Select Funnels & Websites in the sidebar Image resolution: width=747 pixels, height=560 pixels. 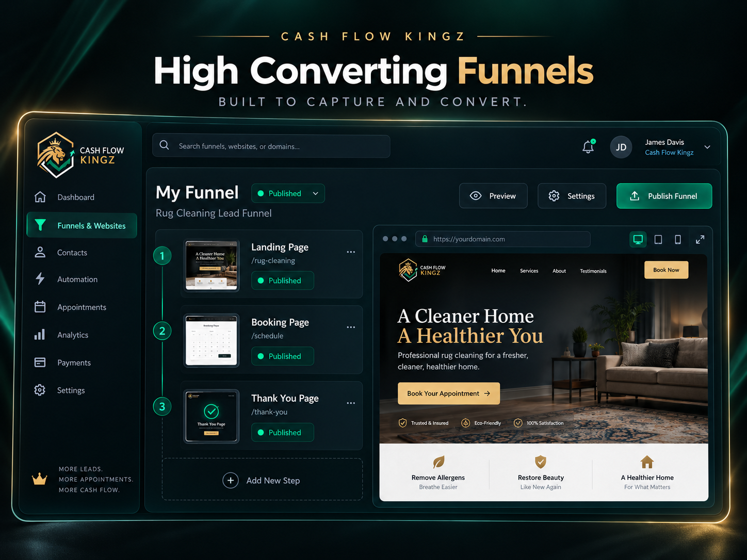coord(82,225)
